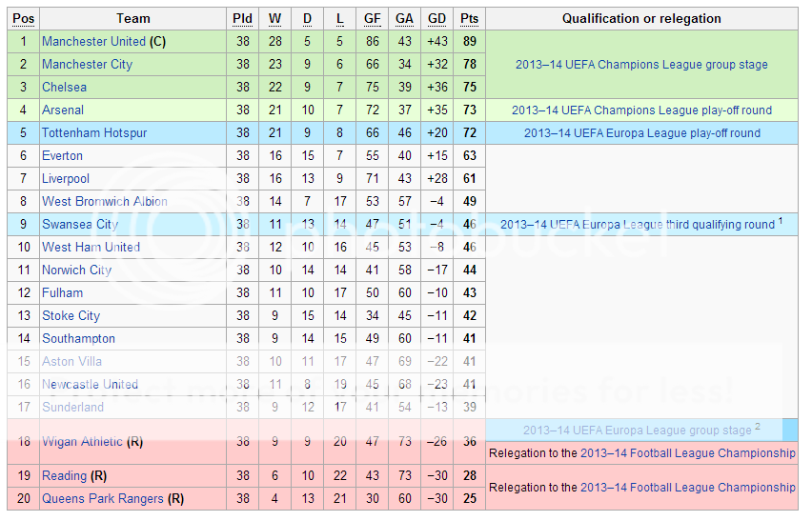Click the Southampton team link
This screenshot has height=521, width=812.
78,339
